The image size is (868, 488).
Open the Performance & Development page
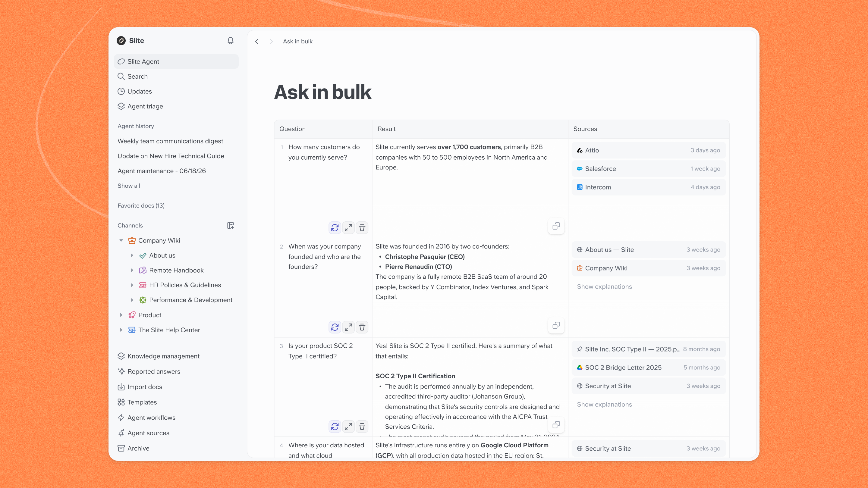[x=191, y=300]
